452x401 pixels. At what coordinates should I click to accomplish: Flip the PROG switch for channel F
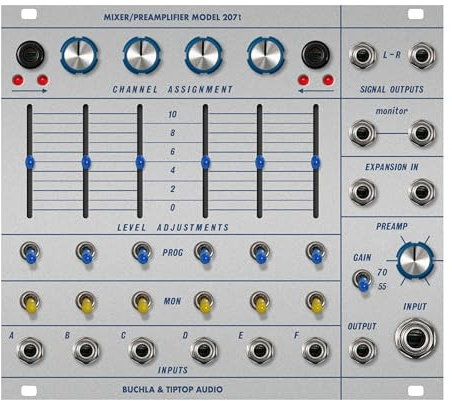pos(316,253)
